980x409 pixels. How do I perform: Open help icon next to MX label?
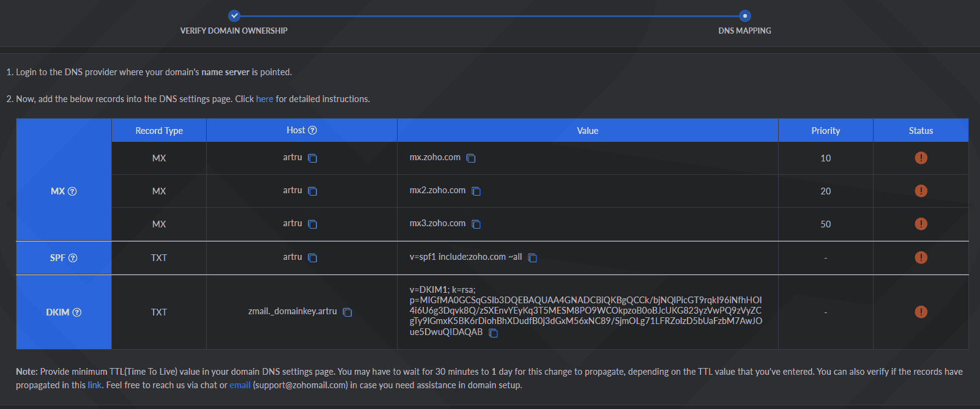click(x=72, y=191)
